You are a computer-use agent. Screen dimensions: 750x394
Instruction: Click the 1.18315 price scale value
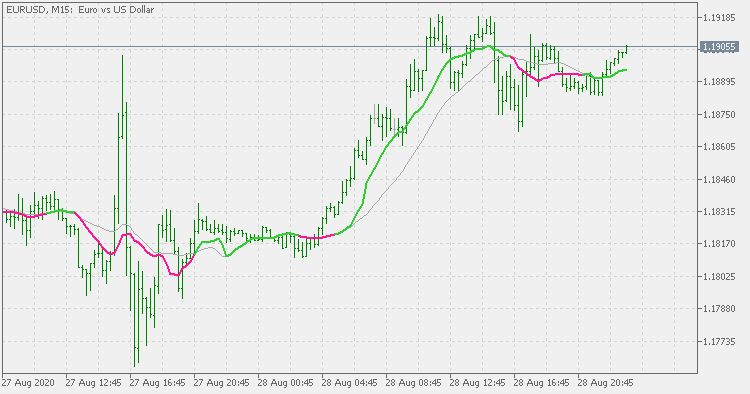pos(719,211)
